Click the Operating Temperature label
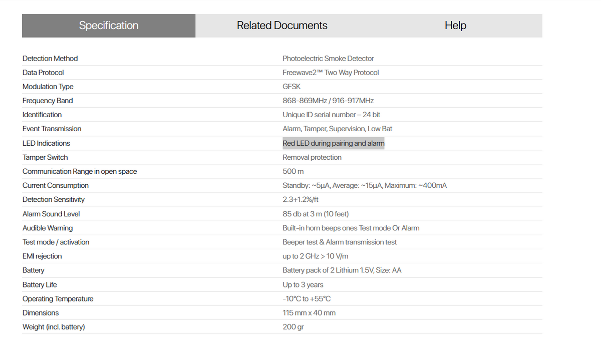 pyautogui.click(x=58, y=299)
